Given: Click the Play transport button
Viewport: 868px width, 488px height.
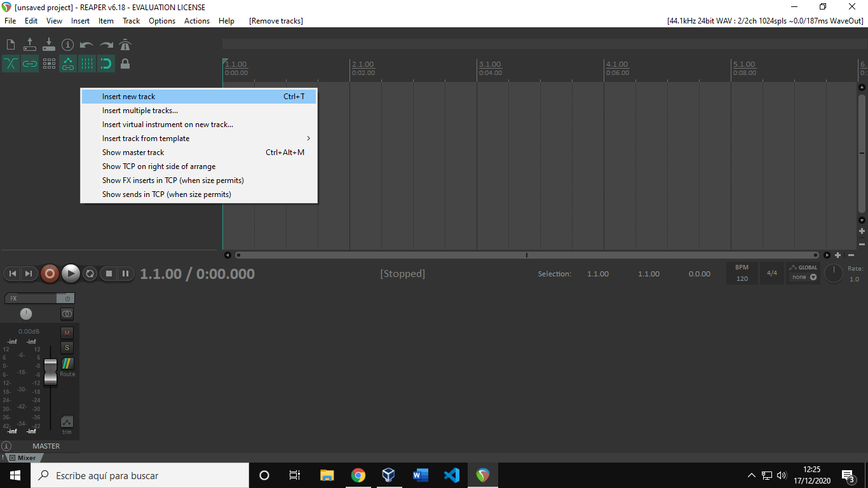Looking at the screenshot, I should [71, 274].
